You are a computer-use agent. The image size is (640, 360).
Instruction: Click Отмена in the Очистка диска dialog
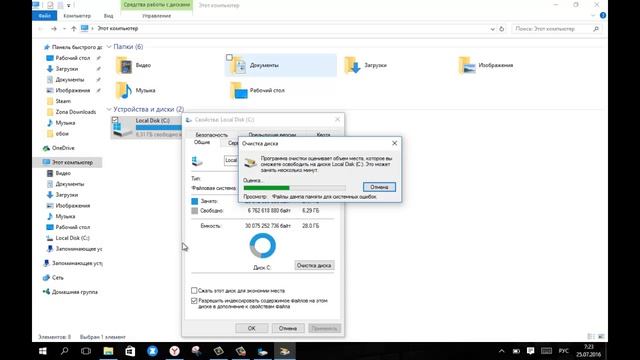click(x=379, y=187)
